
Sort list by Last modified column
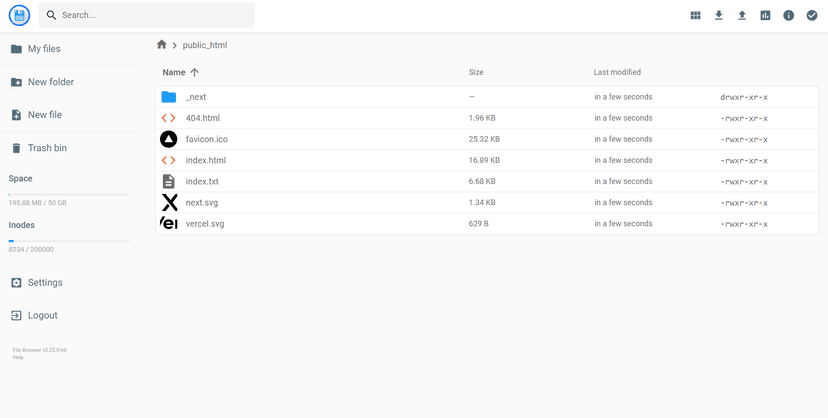(617, 72)
